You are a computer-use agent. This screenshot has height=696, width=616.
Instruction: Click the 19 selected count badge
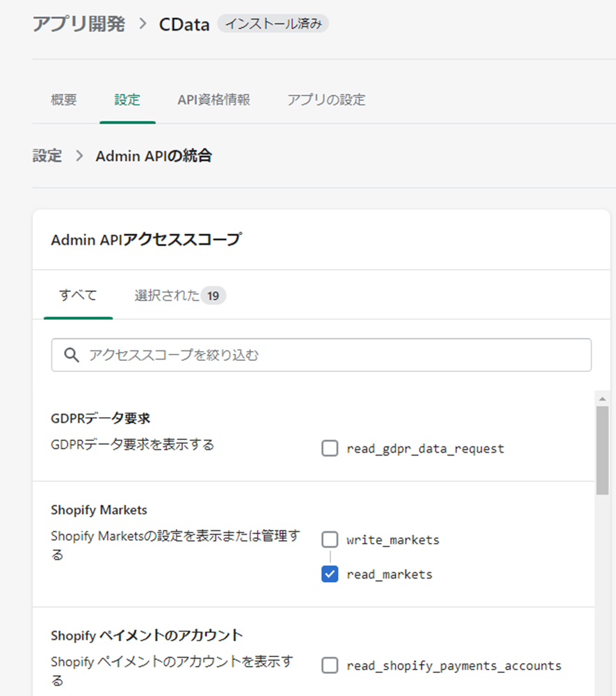click(213, 296)
